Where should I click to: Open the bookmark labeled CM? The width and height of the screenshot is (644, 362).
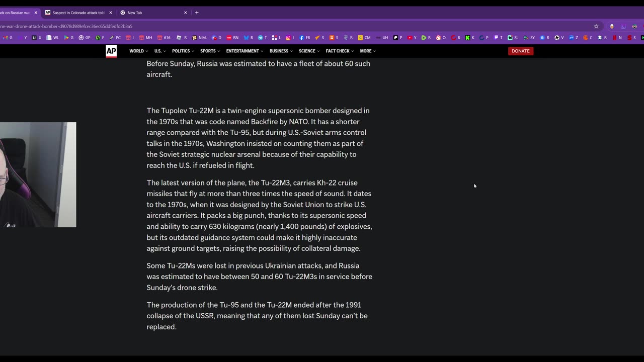[x=364, y=38]
